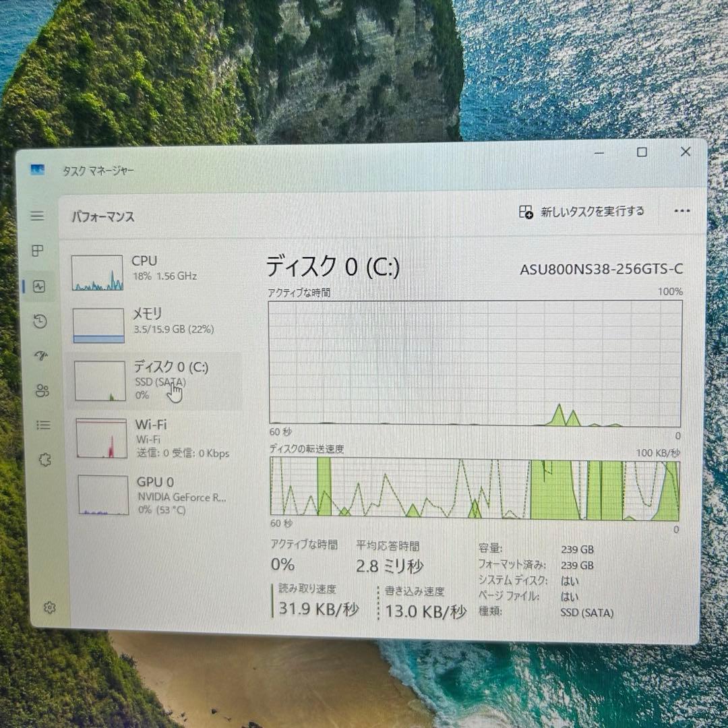This screenshot has height=728, width=728.
Task: Click the memory usage bar graph
Action: pyautogui.click(x=98, y=326)
